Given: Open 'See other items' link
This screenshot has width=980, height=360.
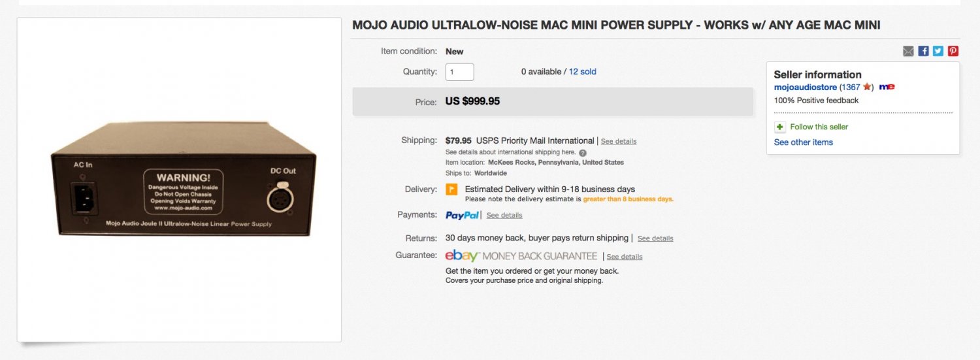Looking at the screenshot, I should (804, 142).
